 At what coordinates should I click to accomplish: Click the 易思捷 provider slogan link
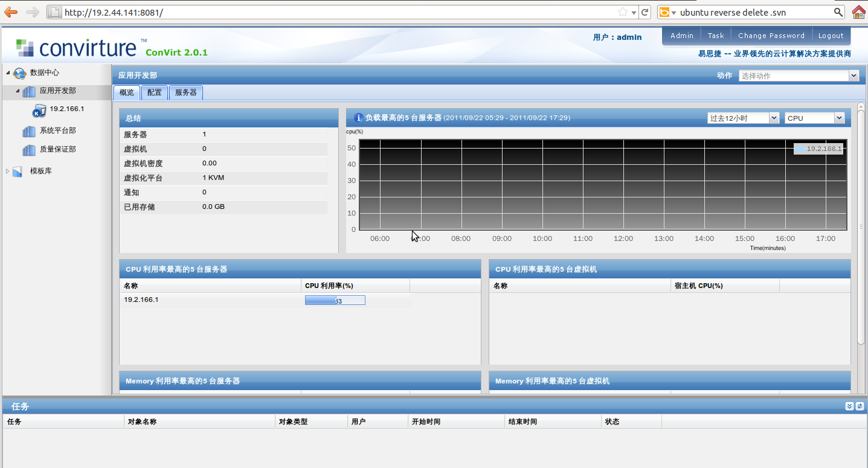[774, 54]
